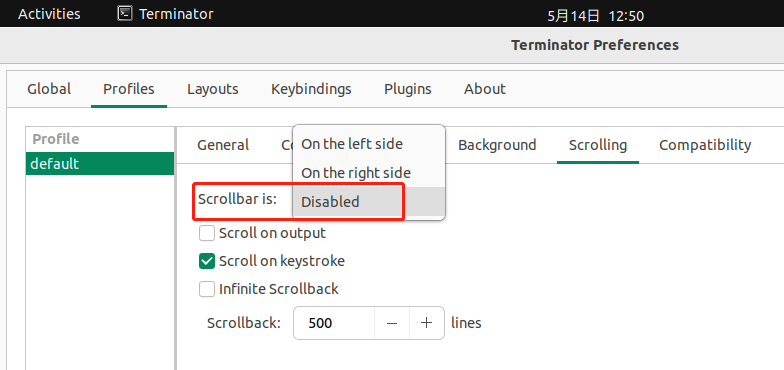Viewport: 784px width, 370px height.
Task: Open the Keybindings tab
Action: [x=311, y=89]
